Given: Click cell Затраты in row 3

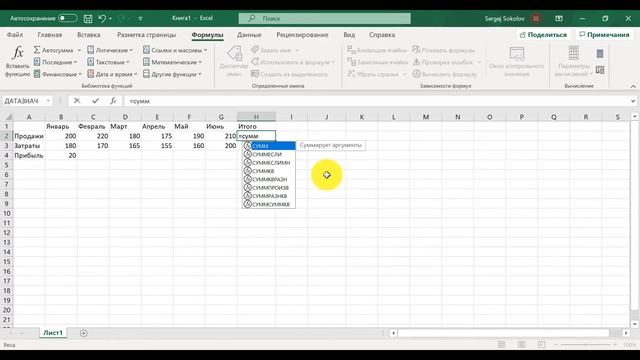Looking at the screenshot, I should [29, 146].
